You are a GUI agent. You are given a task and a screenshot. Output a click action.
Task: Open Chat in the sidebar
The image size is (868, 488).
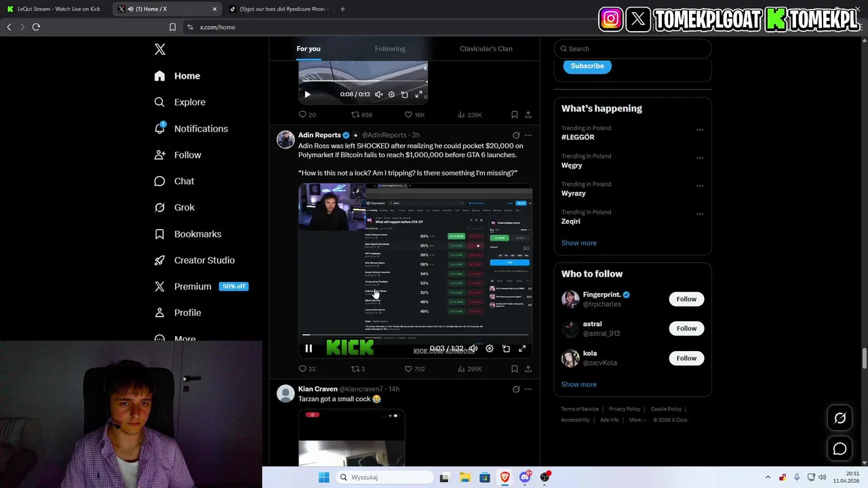(174, 182)
